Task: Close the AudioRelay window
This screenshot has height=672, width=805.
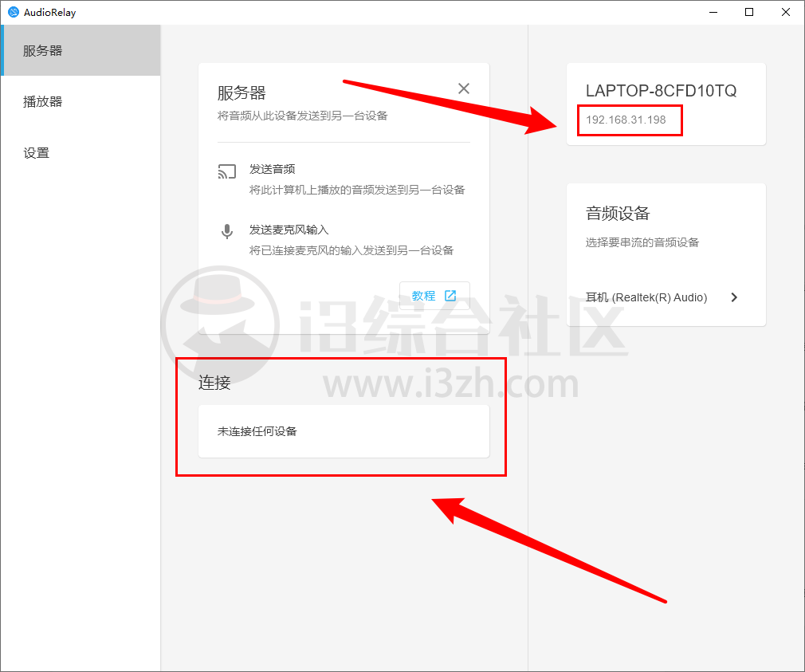Action: pos(786,12)
